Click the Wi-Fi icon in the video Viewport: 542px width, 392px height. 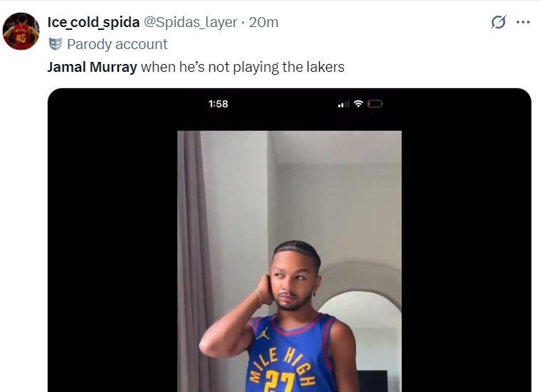(358, 104)
